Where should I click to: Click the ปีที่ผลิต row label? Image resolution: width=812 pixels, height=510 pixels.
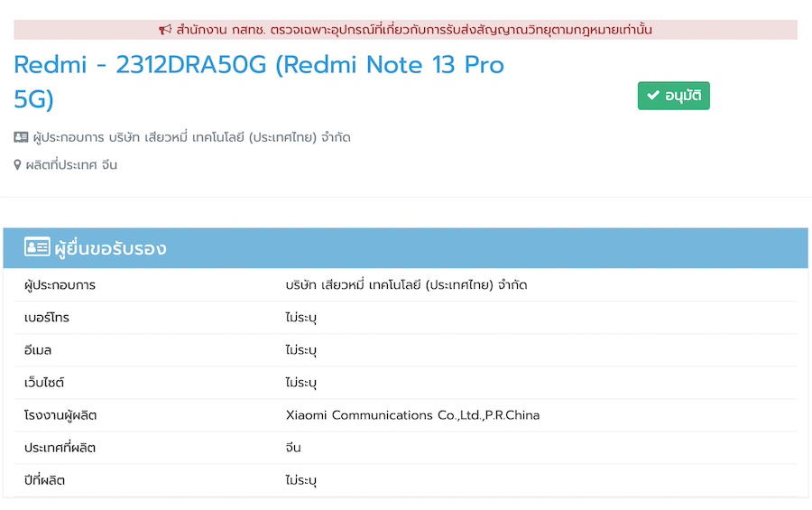(x=45, y=480)
